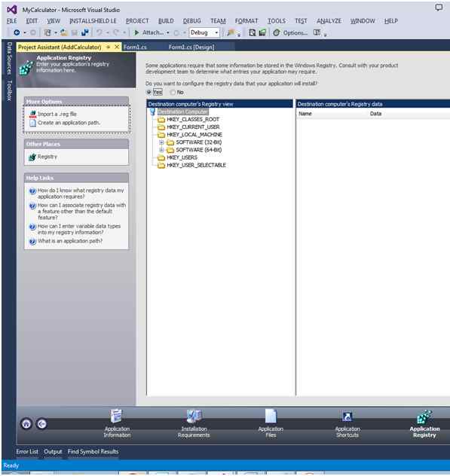Screen dimensions: 450x476
Task: Click the Save All toolbar icon
Action: click(84, 32)
